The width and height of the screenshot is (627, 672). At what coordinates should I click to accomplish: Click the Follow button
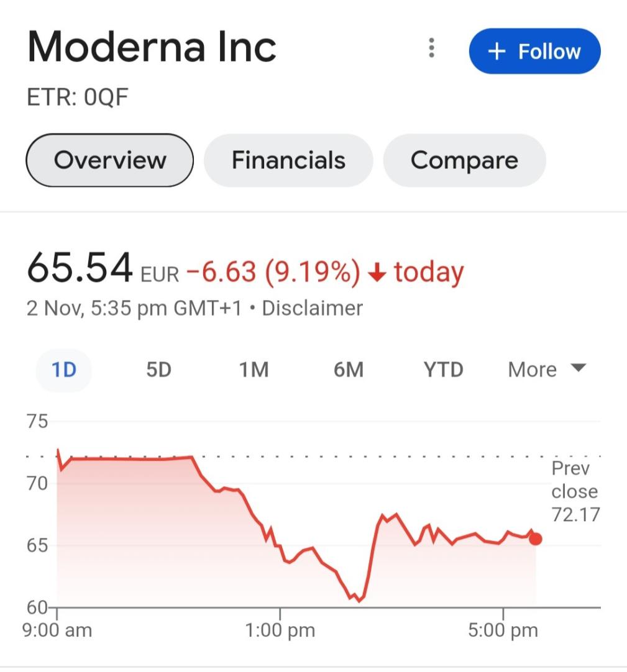tap(534, 52)
